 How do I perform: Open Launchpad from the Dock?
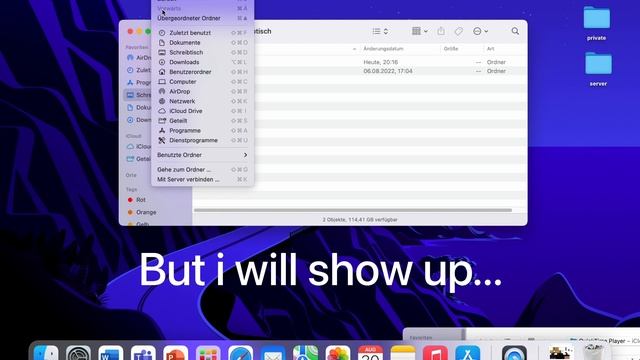point(208,353)
